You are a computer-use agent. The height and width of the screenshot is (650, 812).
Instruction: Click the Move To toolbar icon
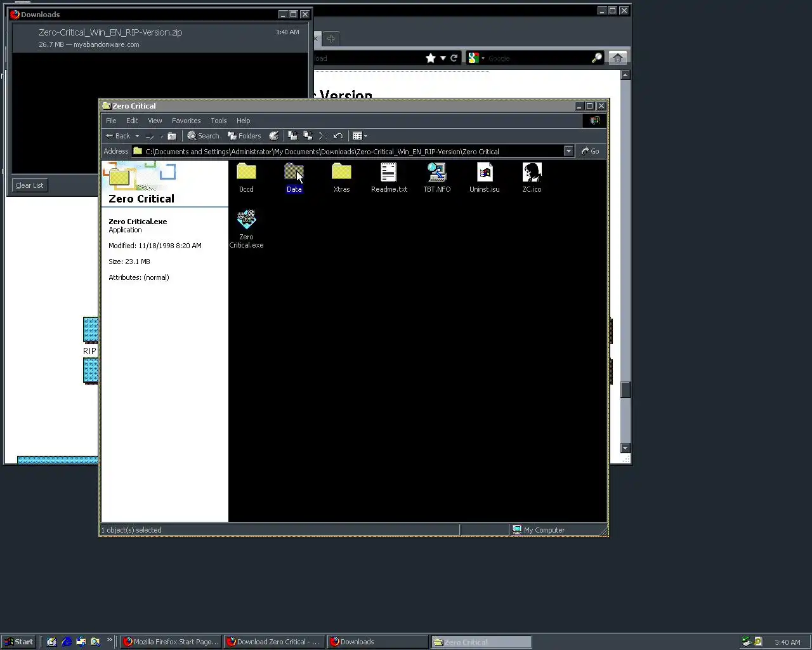coord(292,136)
